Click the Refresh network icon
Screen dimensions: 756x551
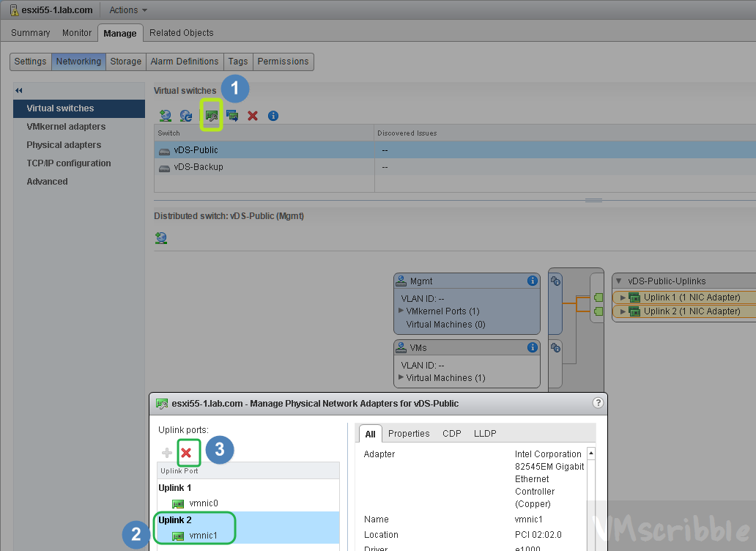186,116
